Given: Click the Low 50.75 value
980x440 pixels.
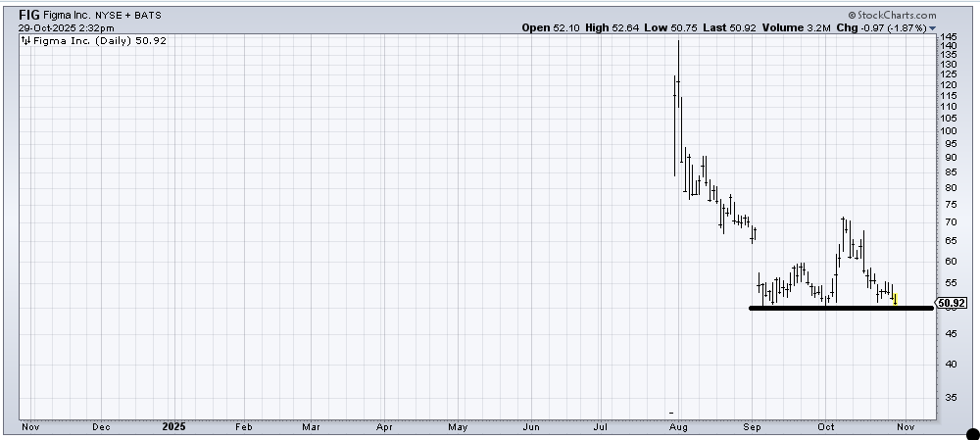Looking at the screenshot, I should click(x=670, y=28).
